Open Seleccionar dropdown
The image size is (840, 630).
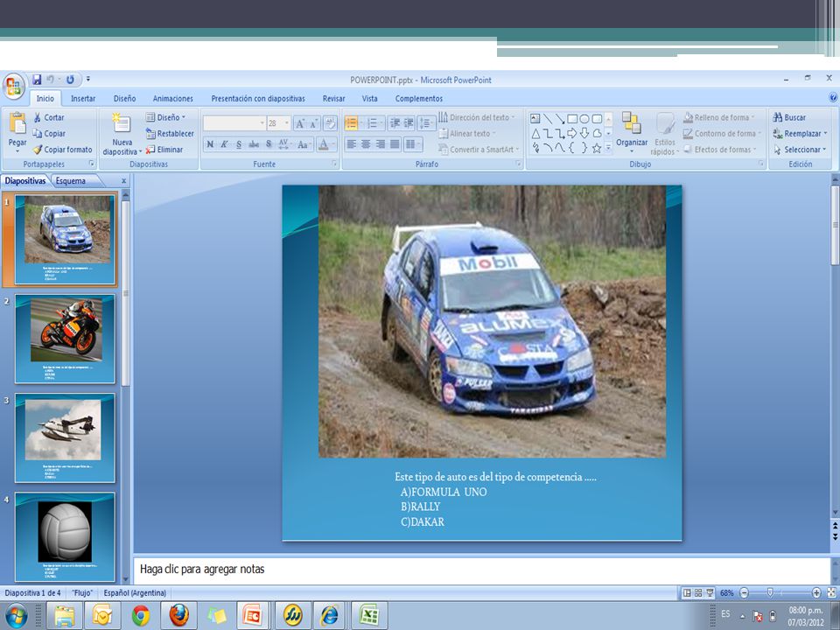(x=799, y=150)
